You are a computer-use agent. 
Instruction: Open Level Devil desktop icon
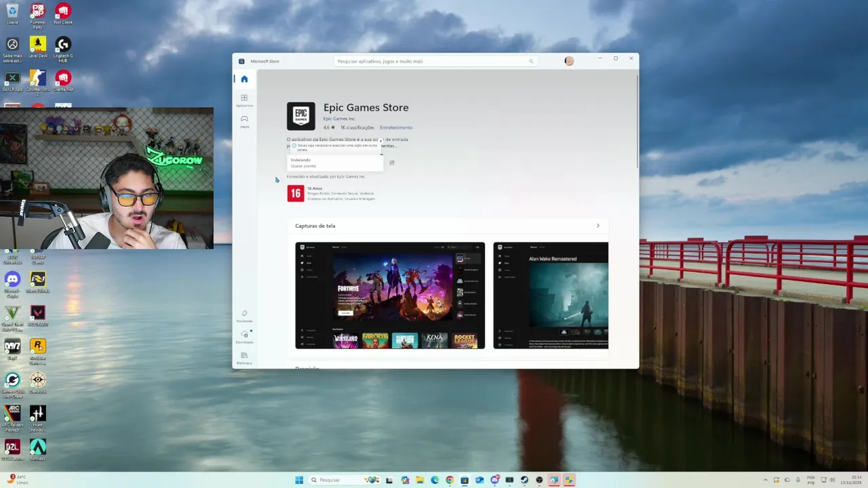pyautogui.click(x=38, y=47)
